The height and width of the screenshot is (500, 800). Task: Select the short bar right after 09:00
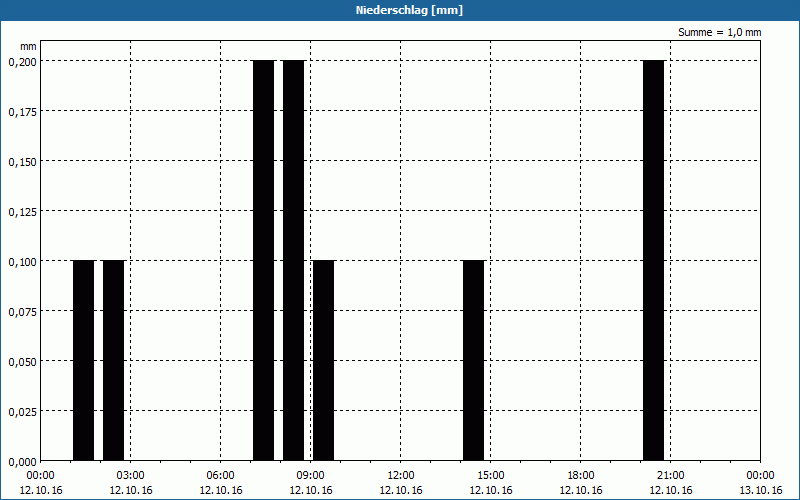pos(323,360)
